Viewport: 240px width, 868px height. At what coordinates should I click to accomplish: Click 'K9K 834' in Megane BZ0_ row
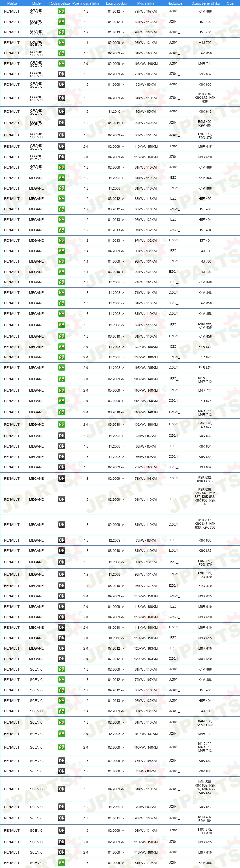pyautogui.click(x=205, y=446)
